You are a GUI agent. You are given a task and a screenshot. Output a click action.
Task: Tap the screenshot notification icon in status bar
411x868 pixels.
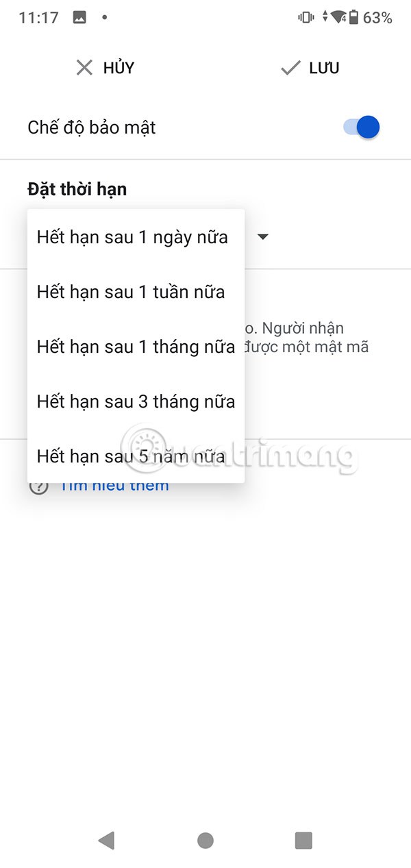[x=80, y=18]
